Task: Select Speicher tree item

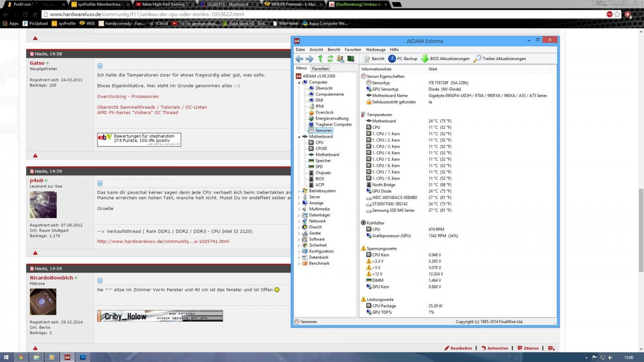Action: (323, 161)
